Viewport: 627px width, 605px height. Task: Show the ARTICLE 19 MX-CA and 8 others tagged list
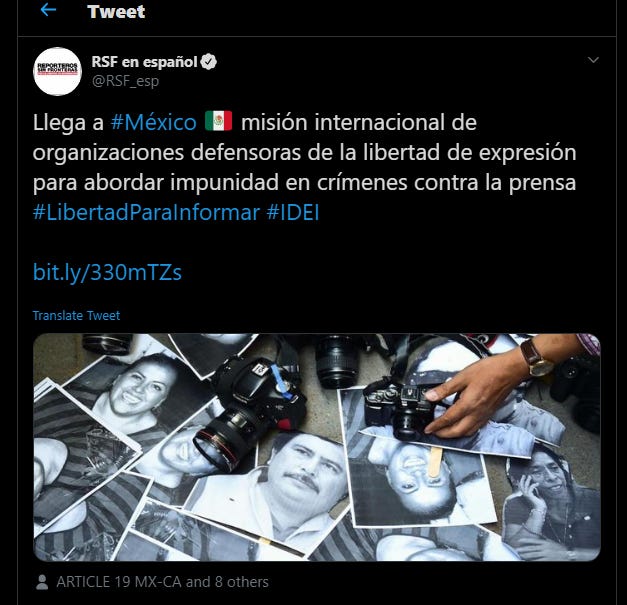tap(162, 582)
